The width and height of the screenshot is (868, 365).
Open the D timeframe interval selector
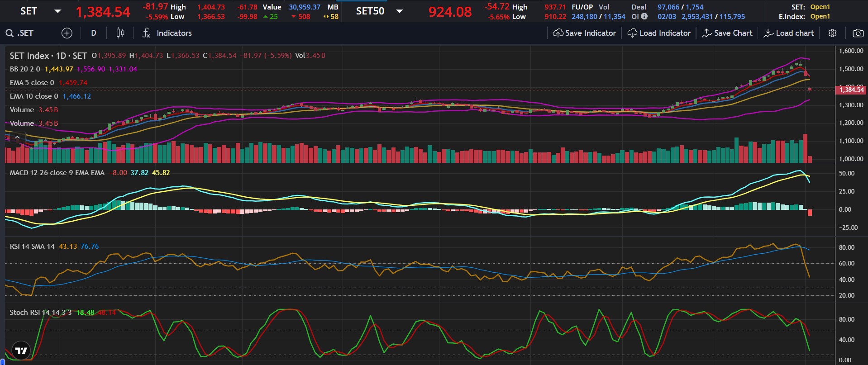(94, 33)
